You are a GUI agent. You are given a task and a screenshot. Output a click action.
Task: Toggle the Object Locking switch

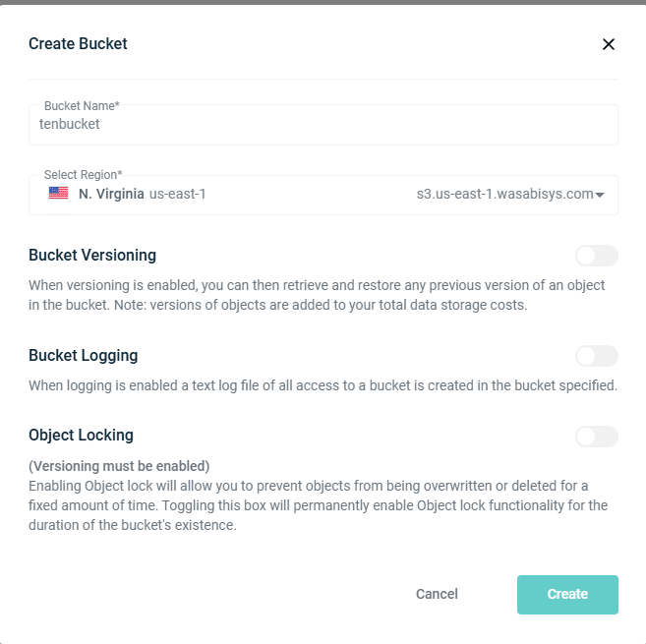click(597, 437)
